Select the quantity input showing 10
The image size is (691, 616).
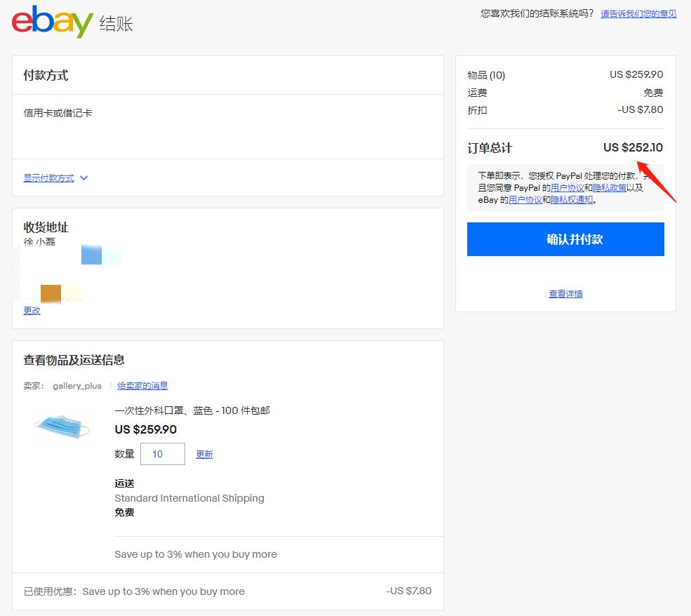click(163, 454)
